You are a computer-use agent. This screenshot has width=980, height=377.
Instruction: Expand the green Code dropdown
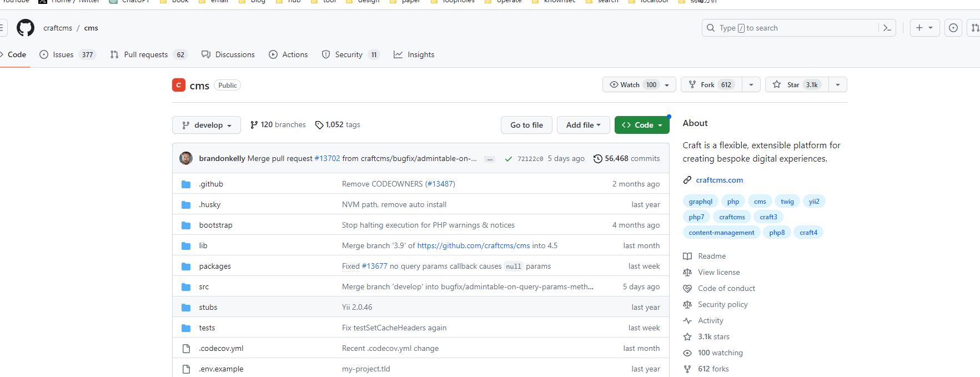pyautogui.click(x=642, y=125)
